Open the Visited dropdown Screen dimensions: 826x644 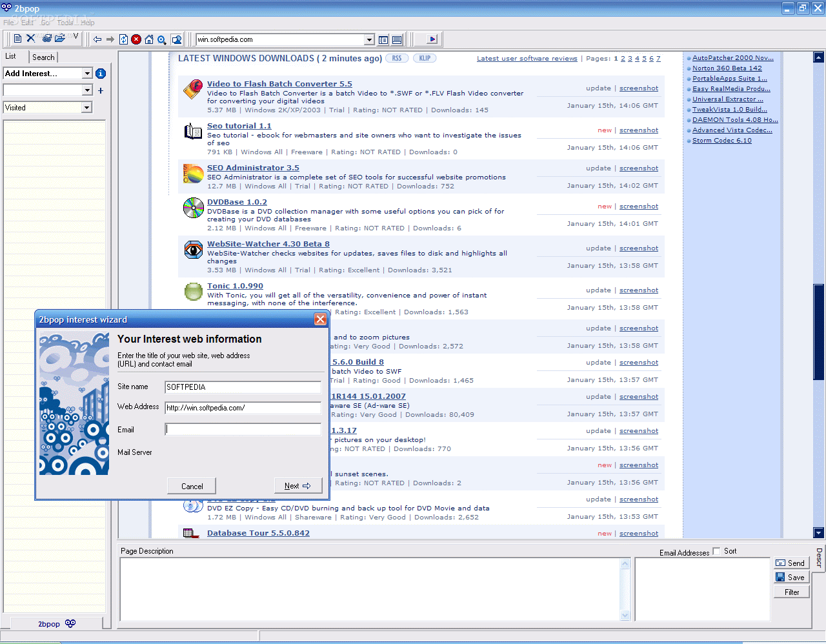click(87, 108)
